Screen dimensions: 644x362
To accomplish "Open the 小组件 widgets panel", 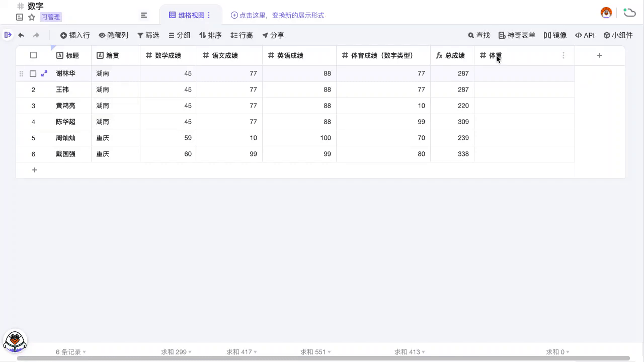I will 618,35.
